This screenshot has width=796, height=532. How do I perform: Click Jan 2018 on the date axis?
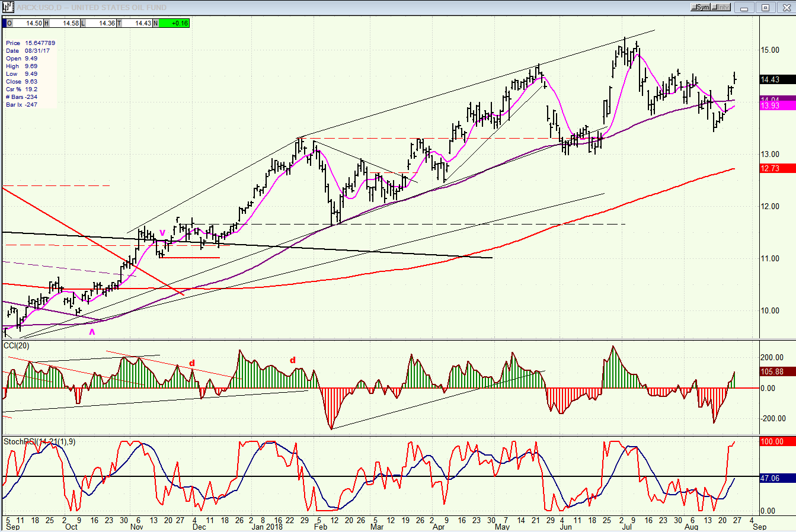click(267, 527)
